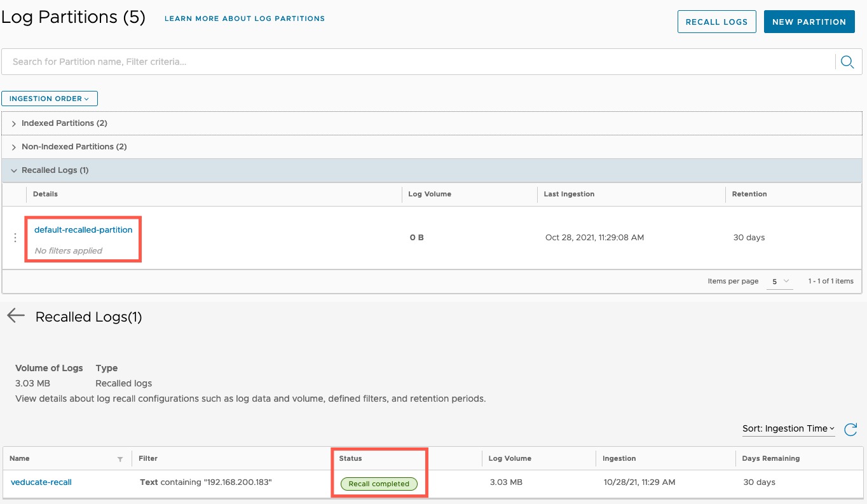Open the Sort: Ingestion Time dropdown
The width and height of the screenshot is (867, 504).
coord(789,428)
